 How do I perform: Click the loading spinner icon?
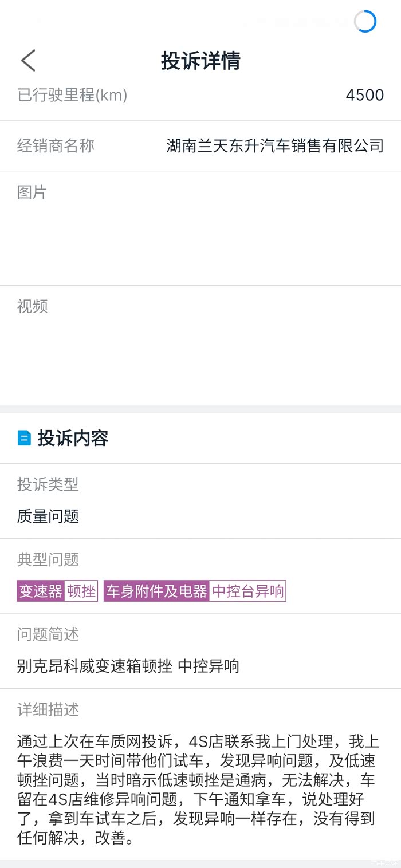coord(365,22)
